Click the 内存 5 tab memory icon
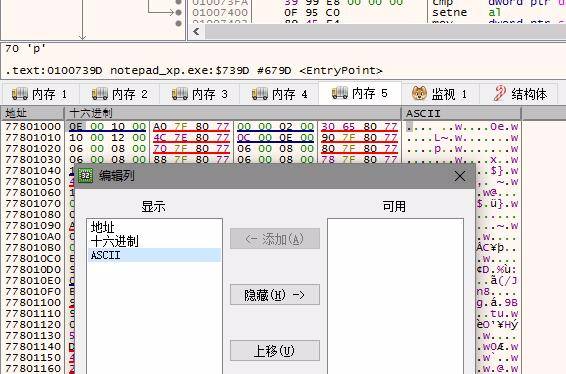 pyautogui.click(x=340, y=93)
